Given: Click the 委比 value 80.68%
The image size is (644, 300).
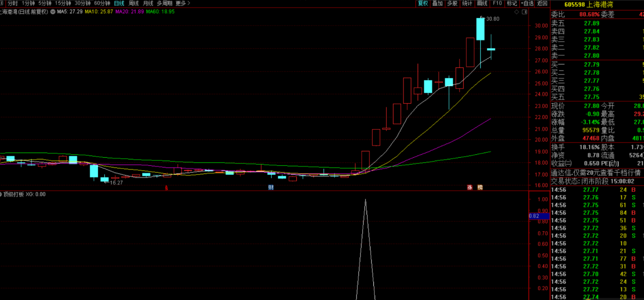Looking at the screenshot, I should pos(589,15).
